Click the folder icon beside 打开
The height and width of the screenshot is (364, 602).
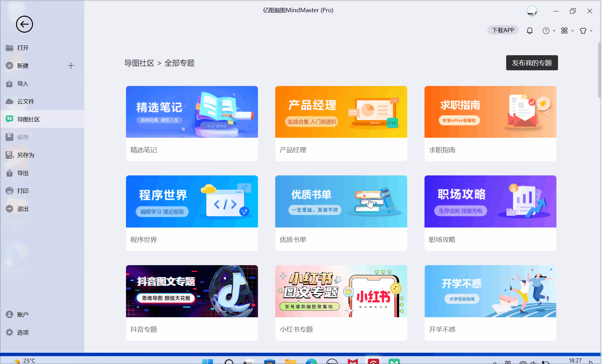pos(9,48)
